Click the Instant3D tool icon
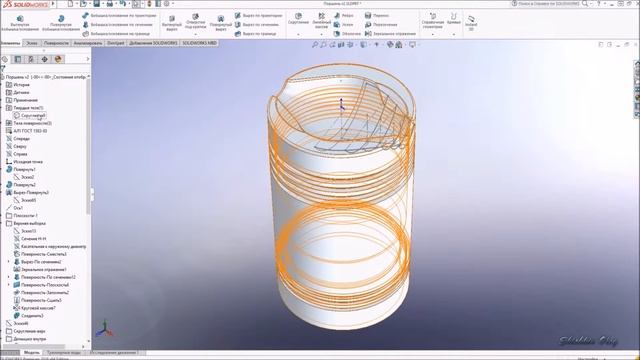The image size is (640, 360). (x=471, y=19)
